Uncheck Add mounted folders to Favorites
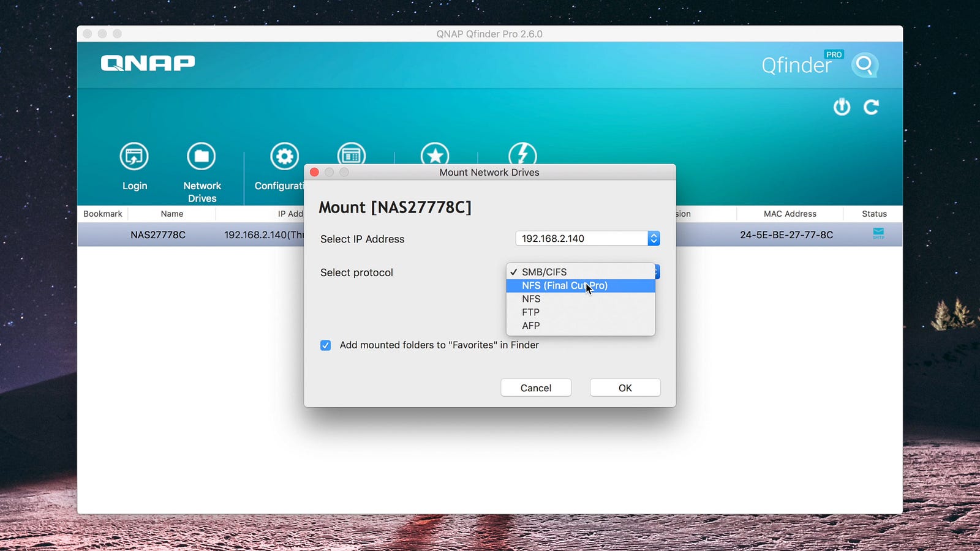The height and width of the screenshot is (551, 980). click(x=326, y=345)
